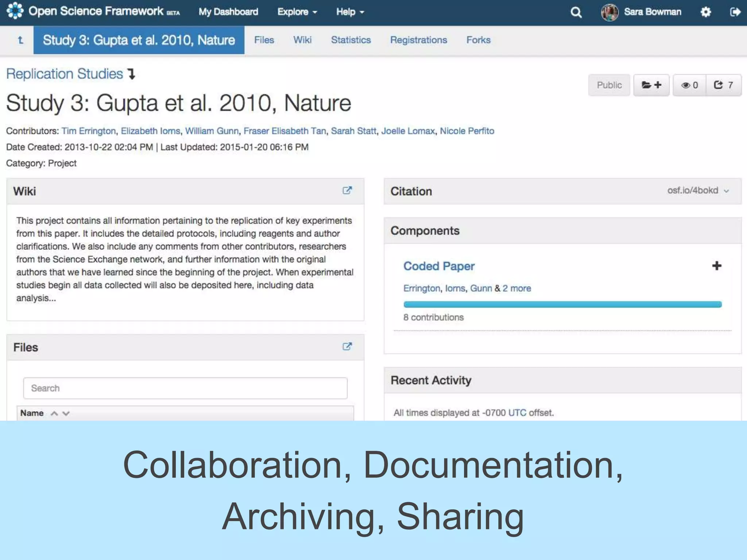Open contributor Elizabeth Iorns's profile
Image resolution: width=747 pixels, height=560 pixels.
point(151,131)
